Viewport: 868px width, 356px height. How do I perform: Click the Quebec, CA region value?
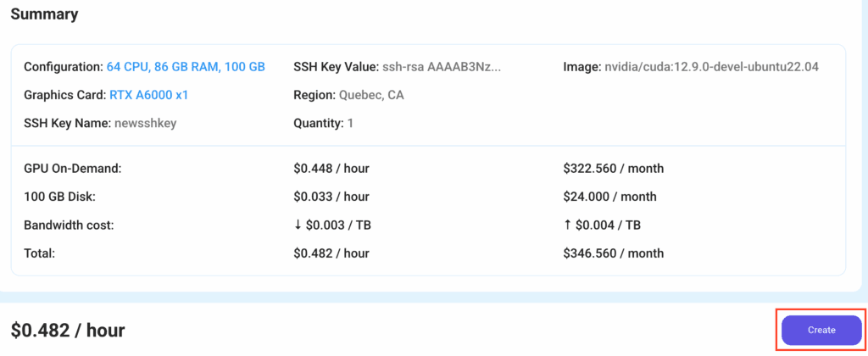371,95
